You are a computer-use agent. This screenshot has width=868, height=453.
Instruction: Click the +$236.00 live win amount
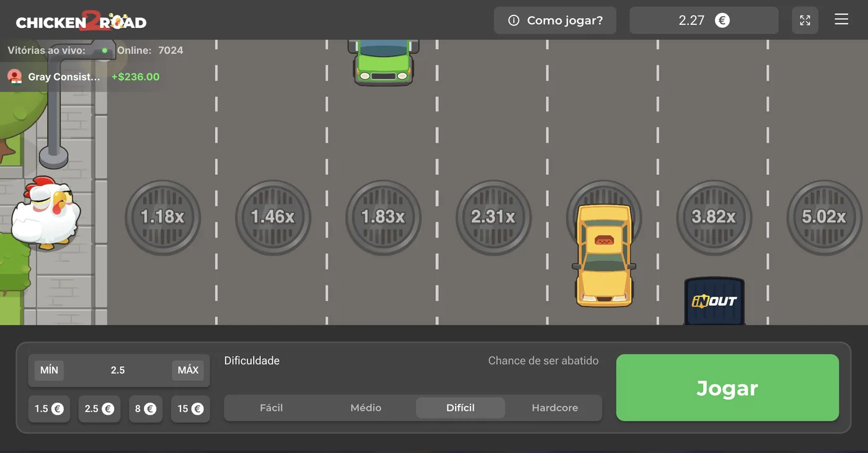click(135, 77)
